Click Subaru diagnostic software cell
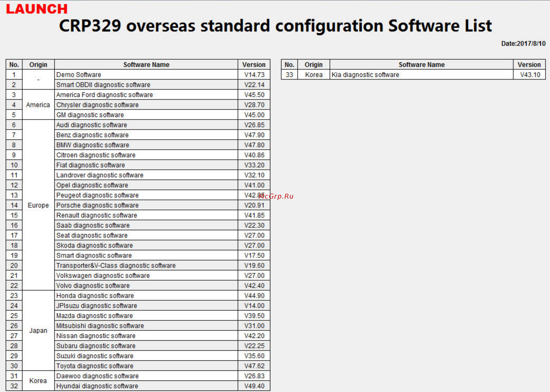 tap(146, 346)
